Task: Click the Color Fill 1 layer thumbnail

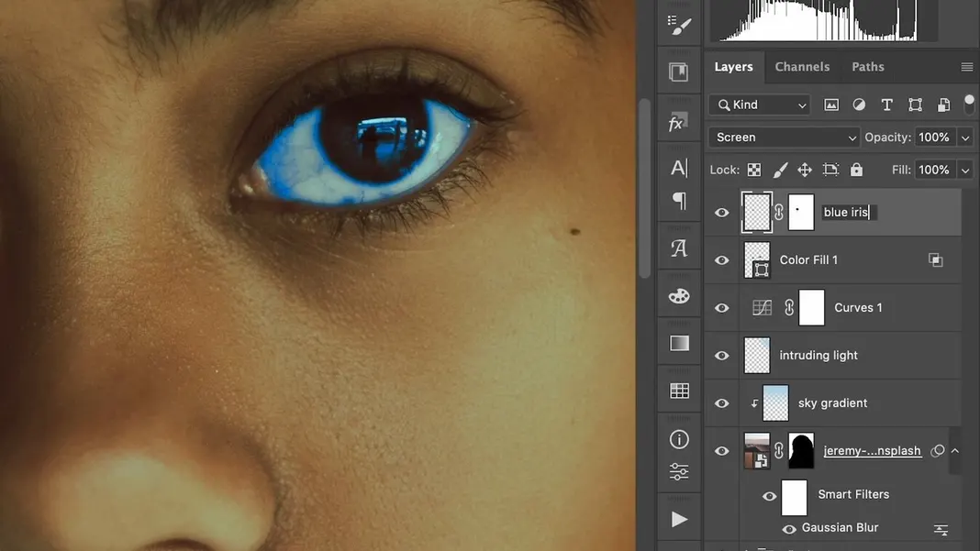Action: [x=757, y=259]
